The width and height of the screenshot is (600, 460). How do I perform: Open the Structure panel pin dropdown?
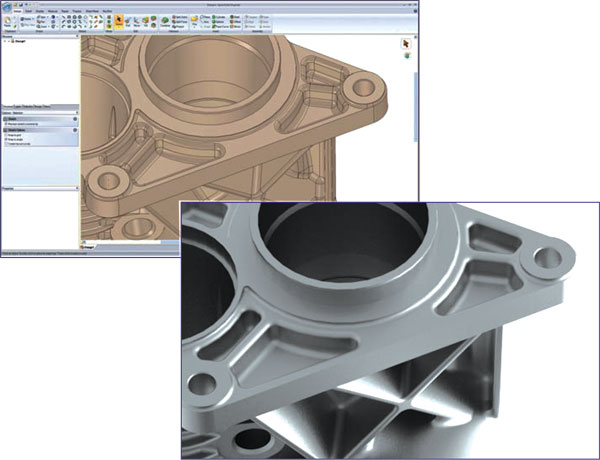point(76,36)
